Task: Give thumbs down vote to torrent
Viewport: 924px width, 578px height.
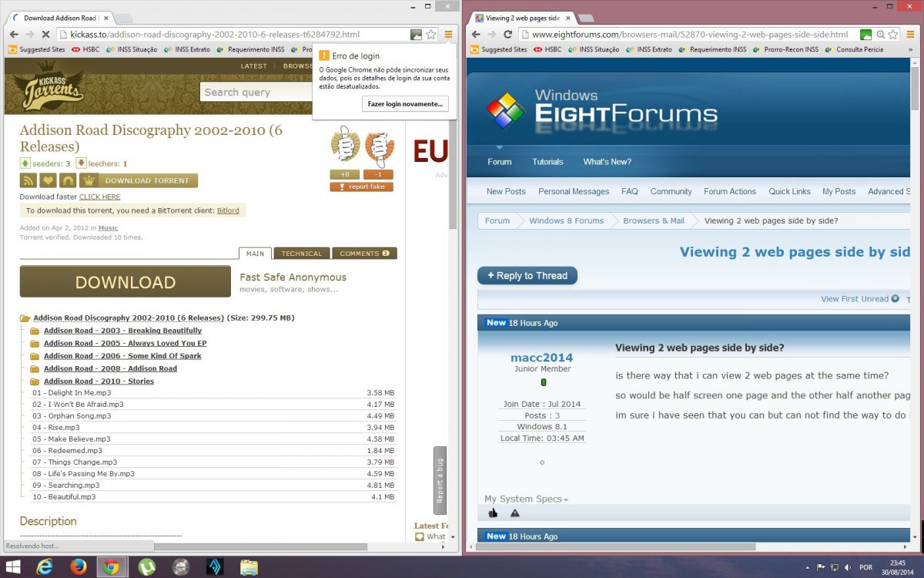Action: [x=379, y=148]
